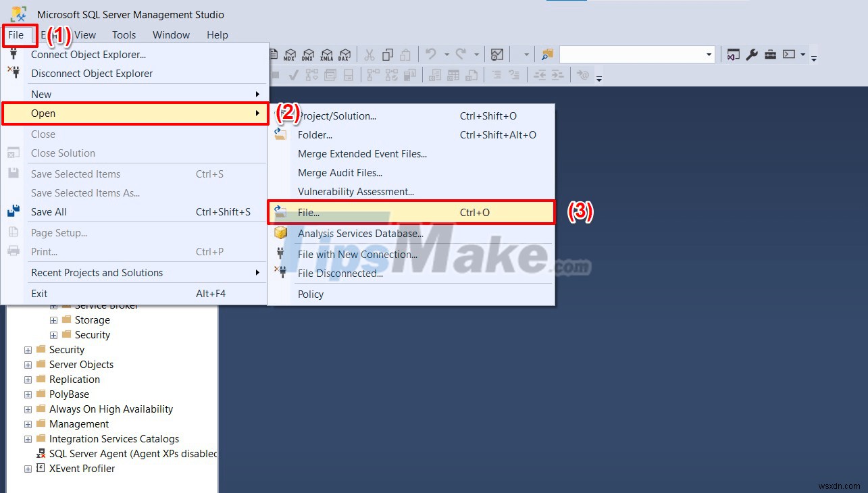Click the folder search toolbar icon
The image size is (868, 493).
(x=546, y=54)
